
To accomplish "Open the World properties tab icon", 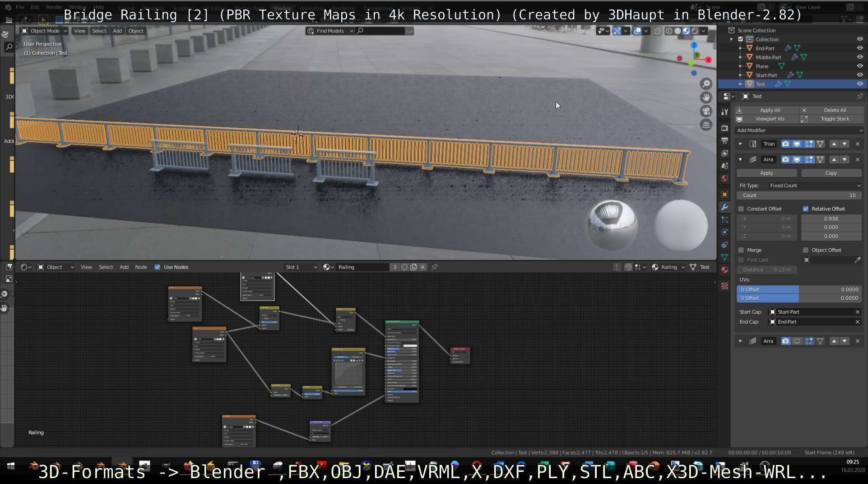I will [724, 178].
